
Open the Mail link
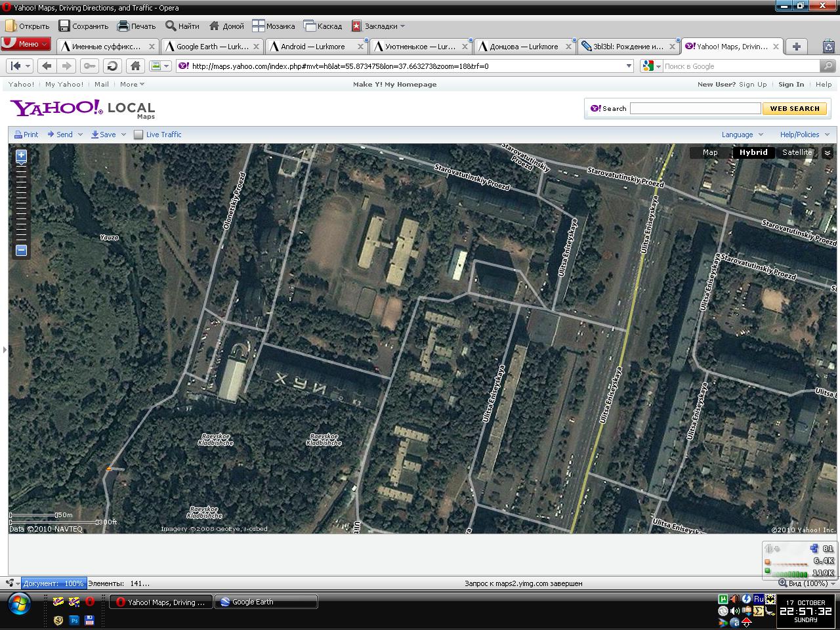102,84
